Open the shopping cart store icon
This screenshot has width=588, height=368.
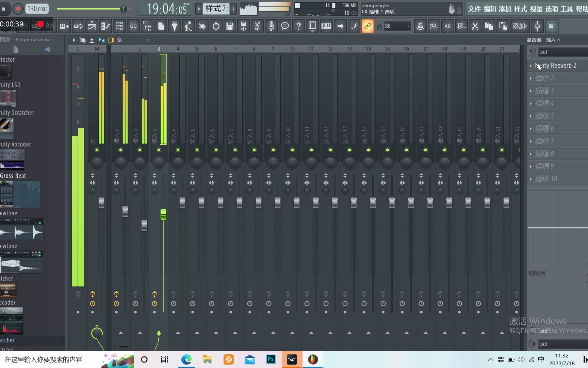click(551, 26)
